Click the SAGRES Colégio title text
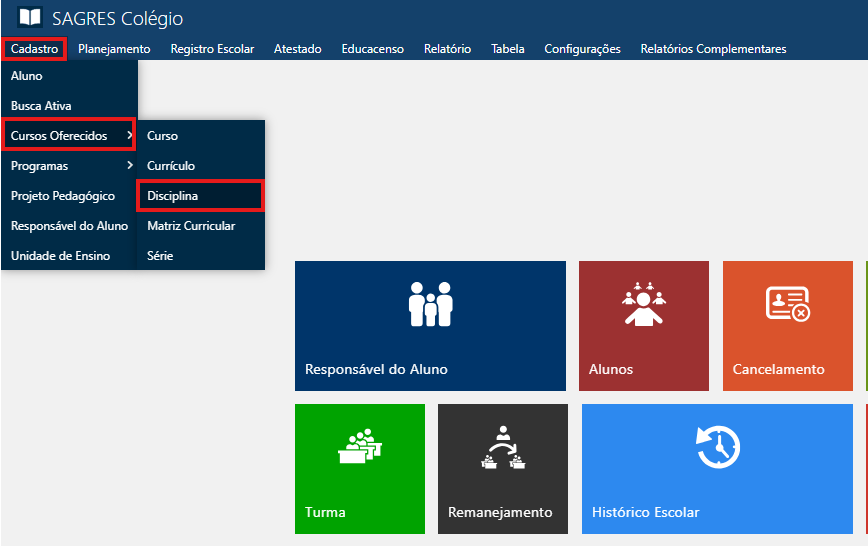 tap(117, 18)
